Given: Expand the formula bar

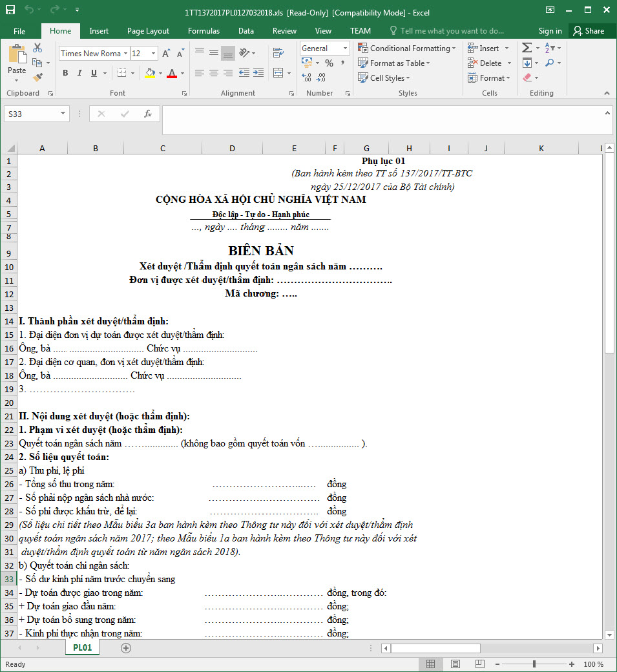Looking at the screenshot, I should coord(607,113).
